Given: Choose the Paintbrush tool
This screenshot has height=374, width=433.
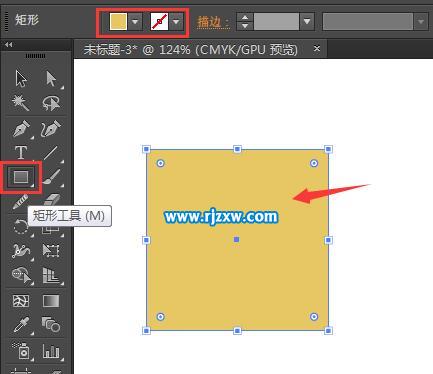Looking at the screenshot, I should click(x=51, y=177).
